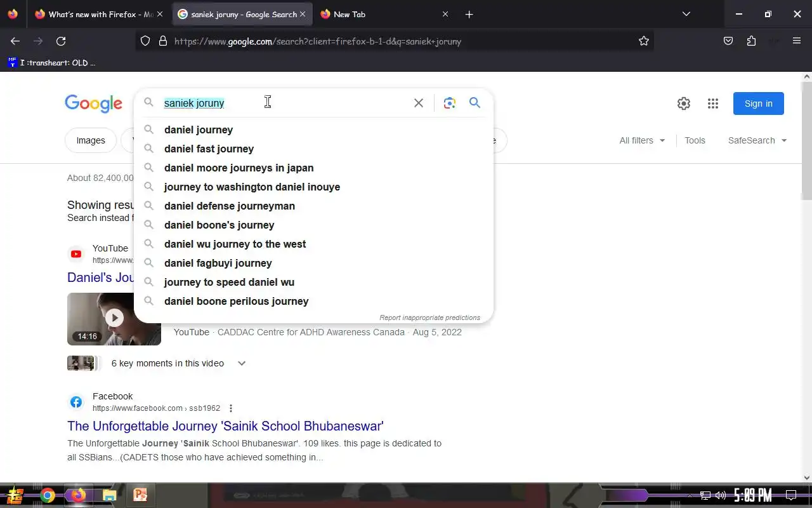
Task: Click the site padlock icon
Action: pos(163,41)
